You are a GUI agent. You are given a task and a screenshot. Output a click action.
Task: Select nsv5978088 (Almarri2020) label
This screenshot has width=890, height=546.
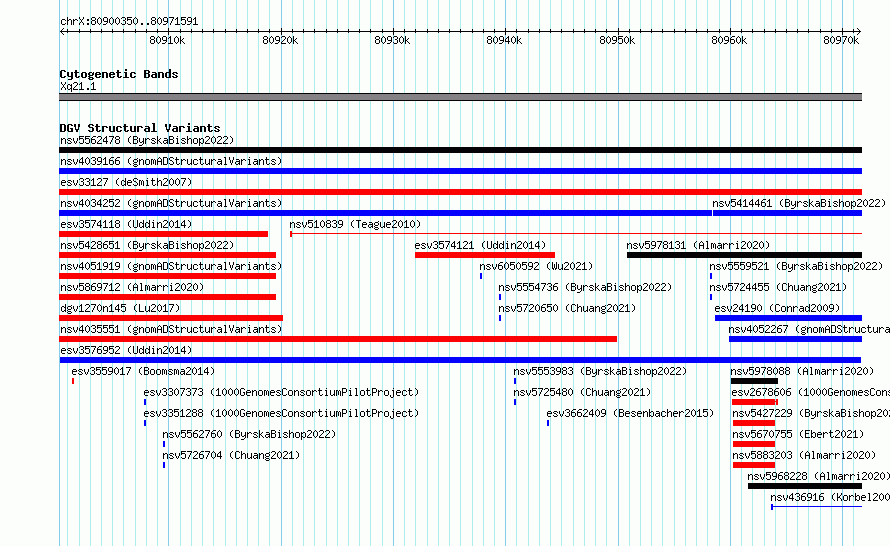click(802, 371)
